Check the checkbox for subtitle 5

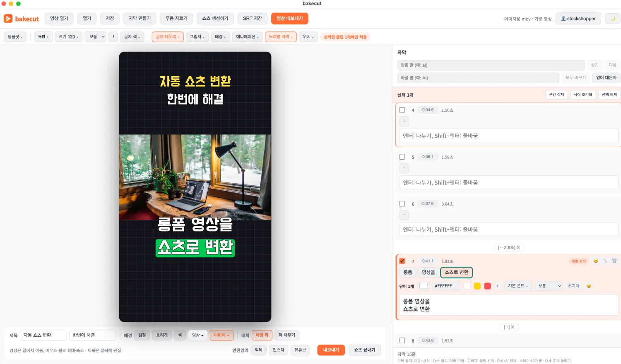click(x=402, y=157)
